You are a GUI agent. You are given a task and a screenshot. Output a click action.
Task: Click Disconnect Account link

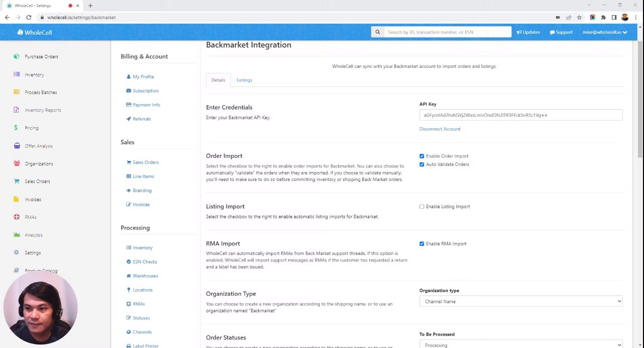pos(440,129)
